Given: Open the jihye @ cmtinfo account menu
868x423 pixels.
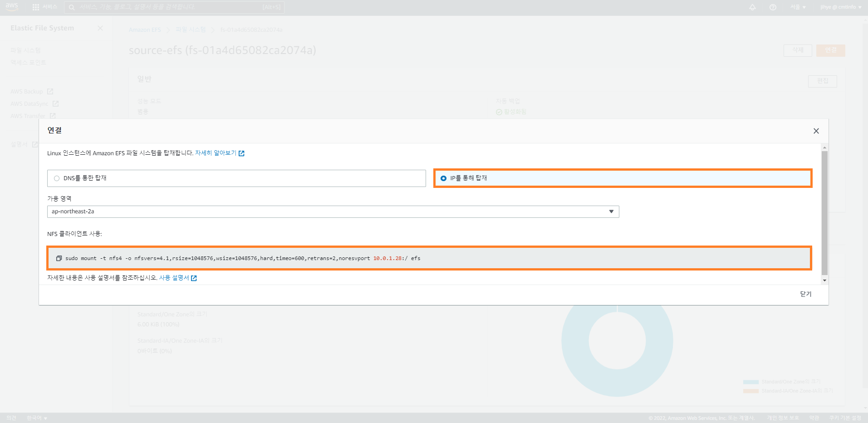Looking at the screenshot, I should (841, 7).
